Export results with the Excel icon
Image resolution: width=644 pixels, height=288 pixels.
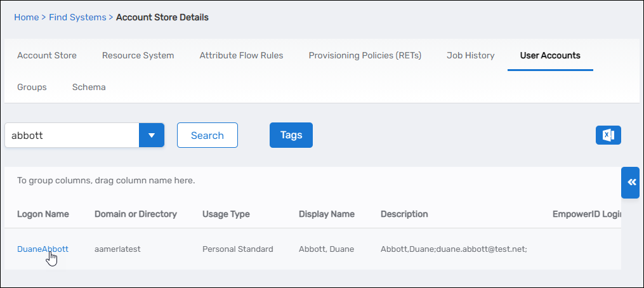click(x=608, y=135)
